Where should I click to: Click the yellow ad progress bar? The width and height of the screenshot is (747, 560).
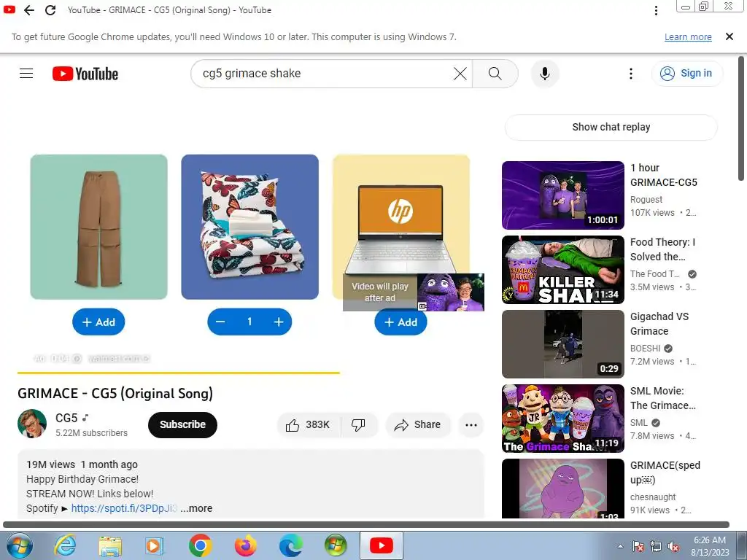(179, 373)
